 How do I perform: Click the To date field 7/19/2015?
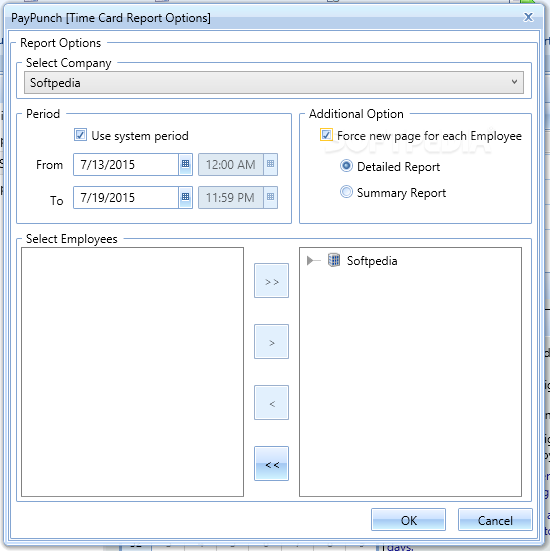[x=126, y=197]
